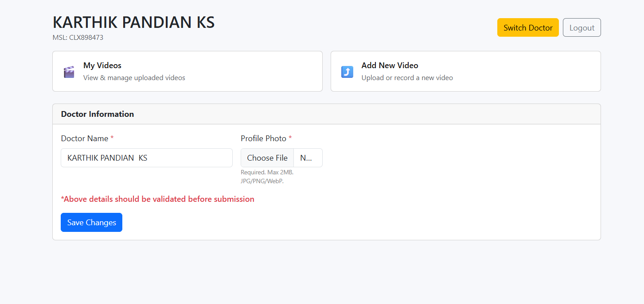Click the blue upload arrow icon
The image size is (644, 304).
pos(347,72)
